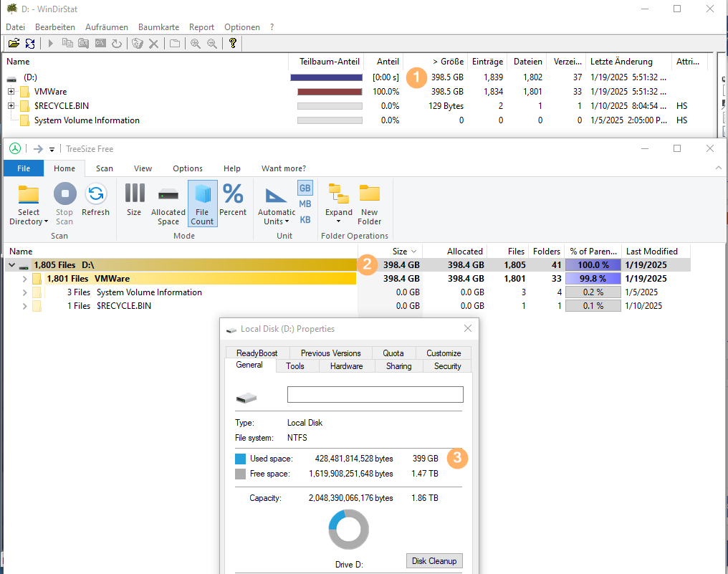Screen dimensions: 728x574
Task: Open Previous Versions tab in Disk Properties
Action: (x=330, y=353)
